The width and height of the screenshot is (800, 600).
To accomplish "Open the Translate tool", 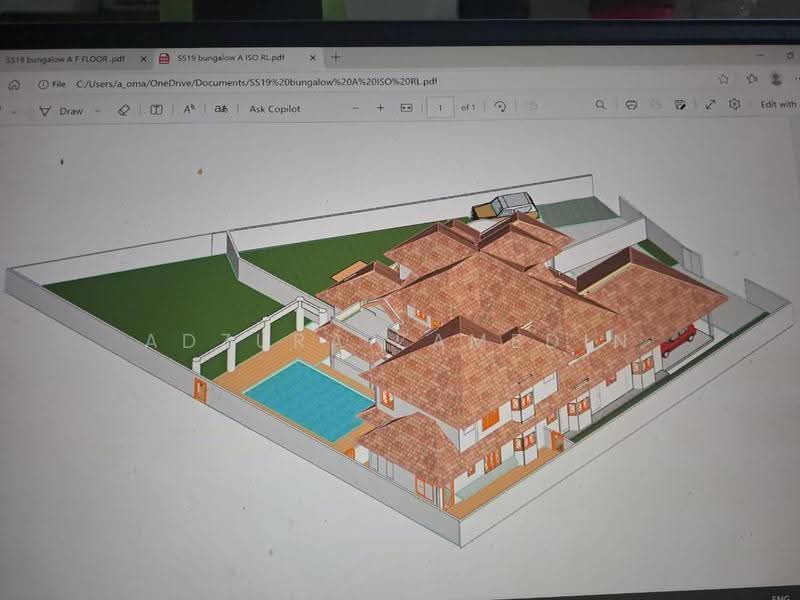I will tap(221, 109).
